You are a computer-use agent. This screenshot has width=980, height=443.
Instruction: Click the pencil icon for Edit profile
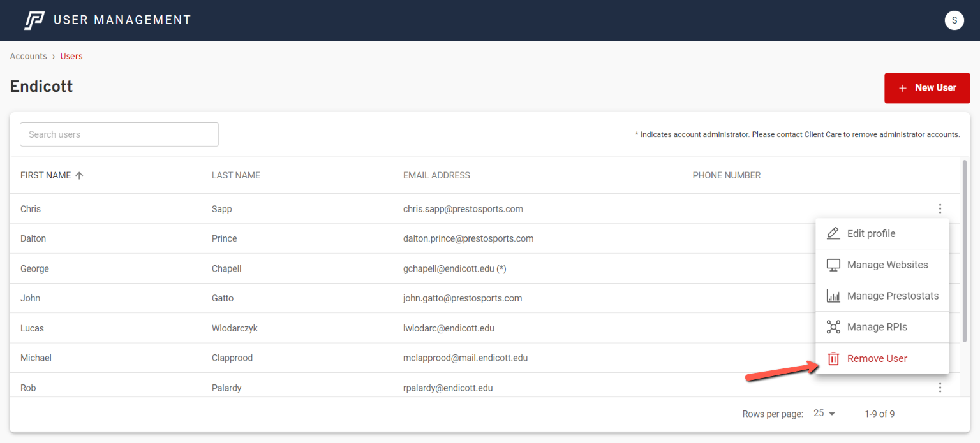point(833,233)
